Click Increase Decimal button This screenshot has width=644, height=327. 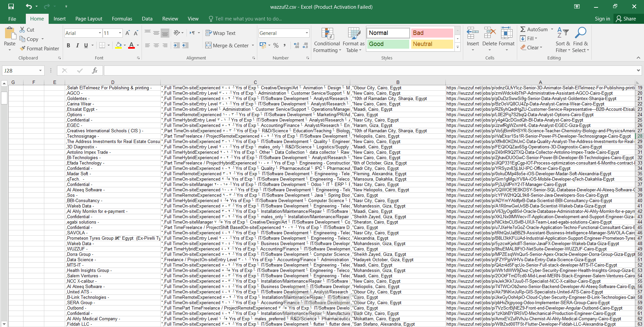pyautogui.click(x=297, y=45)
